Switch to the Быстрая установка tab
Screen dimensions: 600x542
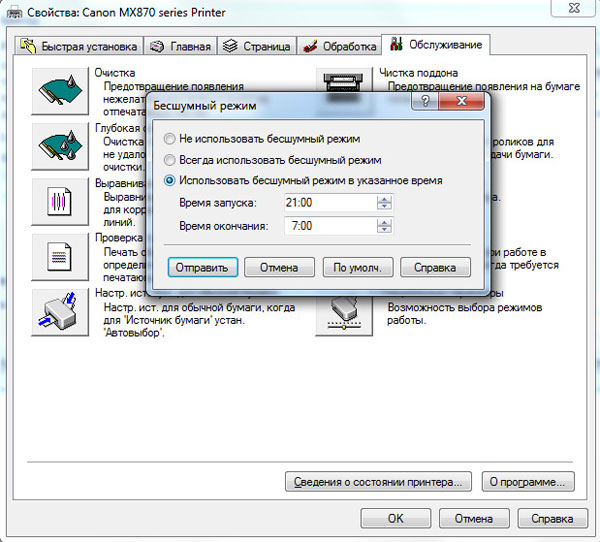(x=79, y=46)
